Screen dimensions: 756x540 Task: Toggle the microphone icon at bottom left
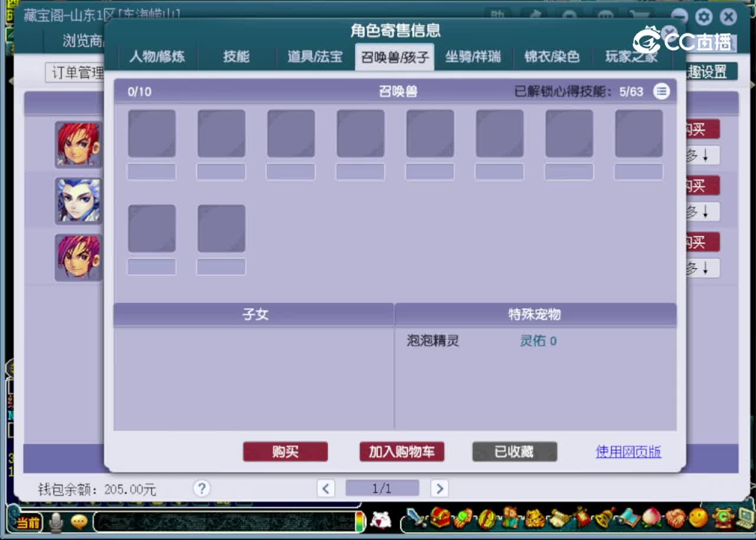click(x=57, y=522)
